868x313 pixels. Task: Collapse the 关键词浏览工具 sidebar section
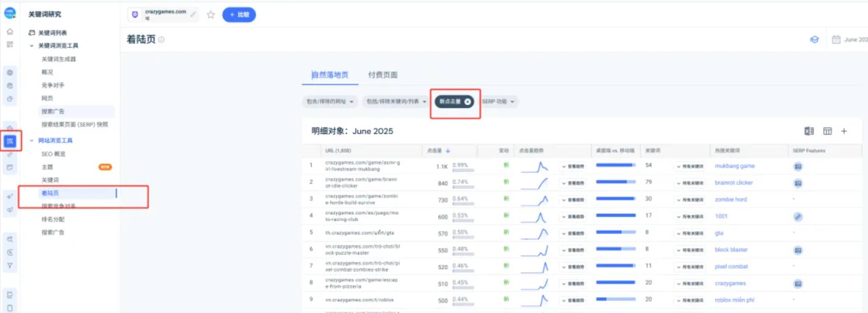coord(32,46)
